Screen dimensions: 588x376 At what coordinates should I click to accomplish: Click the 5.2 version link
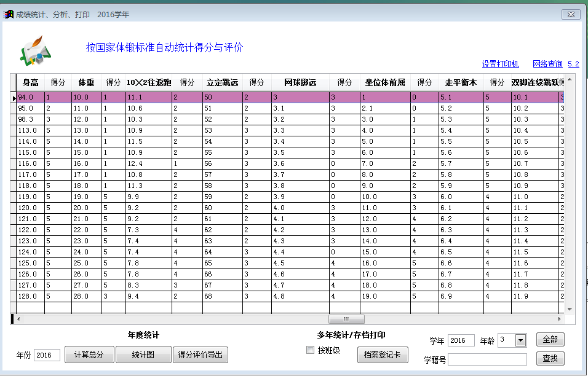click(573, 64)
